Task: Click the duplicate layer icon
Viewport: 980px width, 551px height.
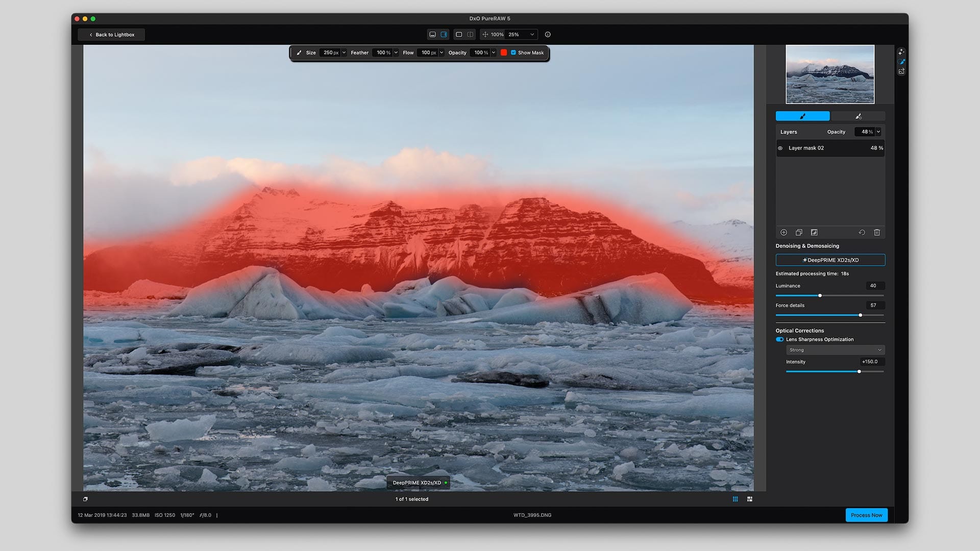Action: point(799,232)
